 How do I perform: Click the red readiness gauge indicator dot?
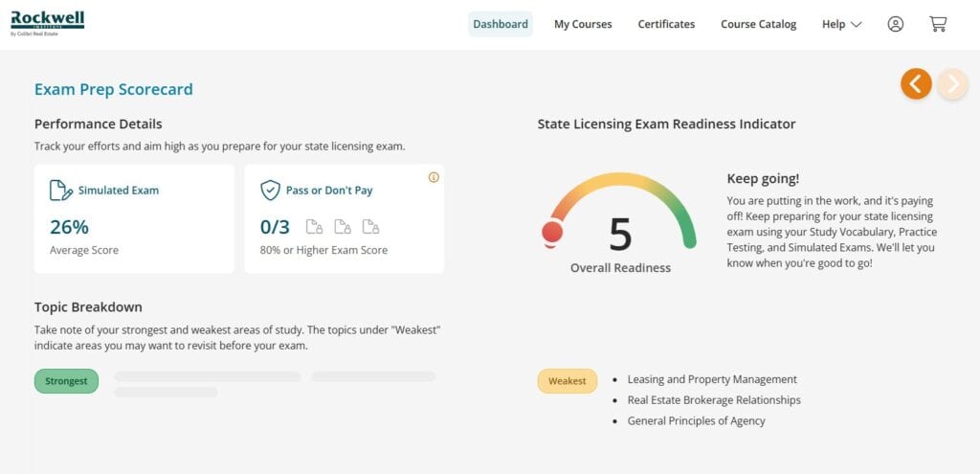[x=552, y=232]
